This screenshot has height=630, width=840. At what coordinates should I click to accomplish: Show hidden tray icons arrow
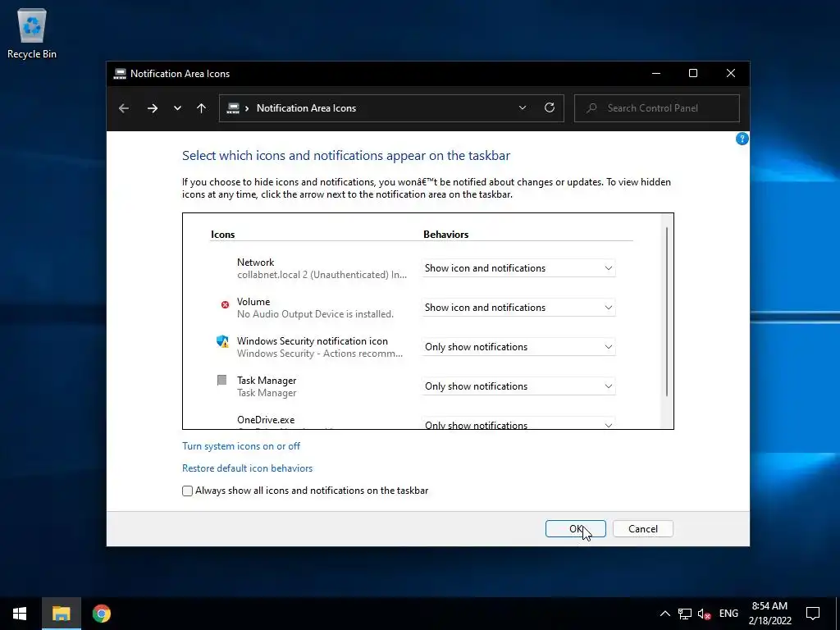tap(664, 614)
